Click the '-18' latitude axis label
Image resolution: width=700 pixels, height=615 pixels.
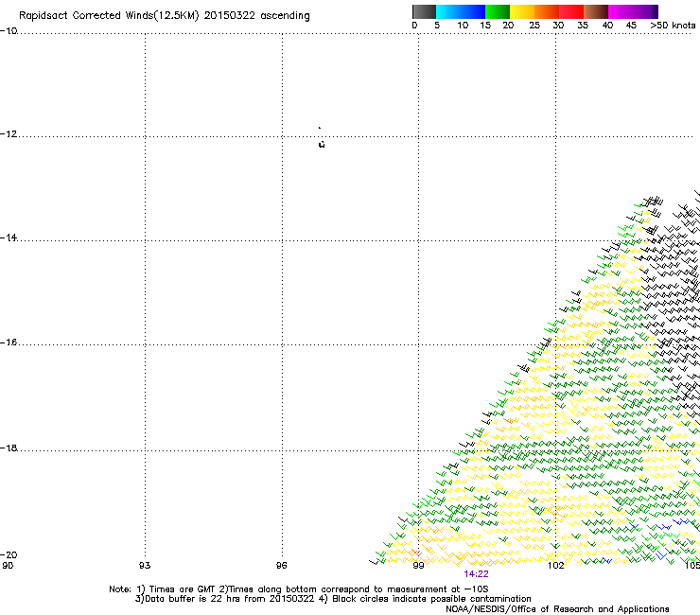pyautogui.click(x=9, y=448)
